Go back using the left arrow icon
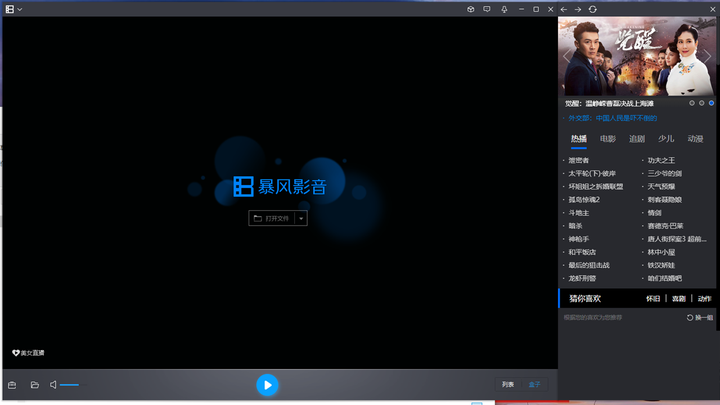720x405 pixels. point(564,9)
